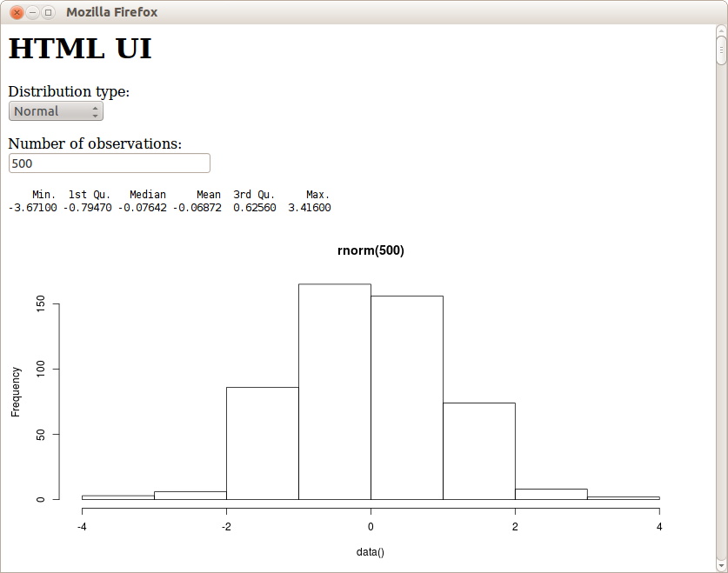
Task: Click the Number of observations input field
Action: (109, 163)
